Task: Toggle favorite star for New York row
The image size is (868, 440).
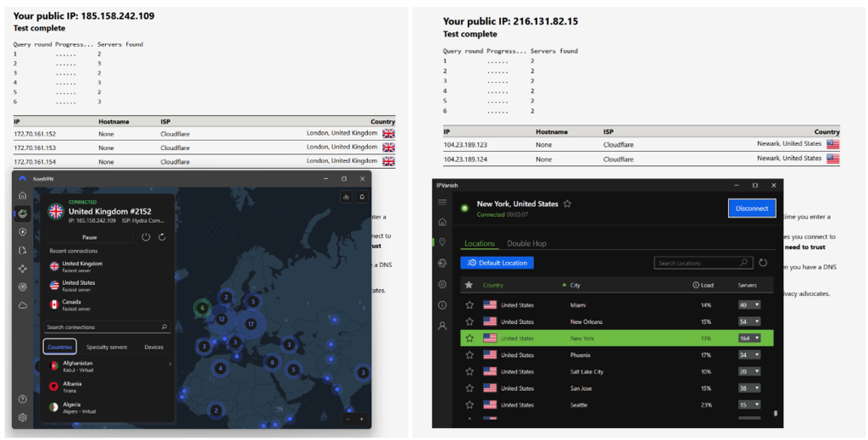Action: [x=470, y=338]
